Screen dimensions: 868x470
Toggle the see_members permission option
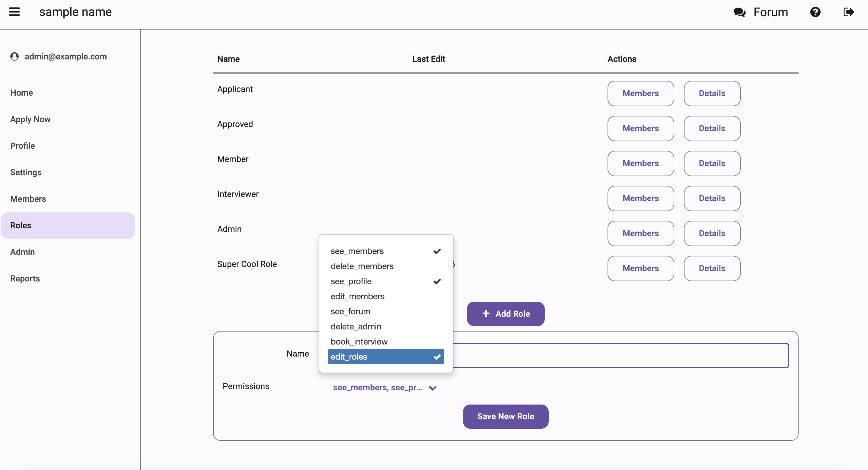(x=386, y=251)
